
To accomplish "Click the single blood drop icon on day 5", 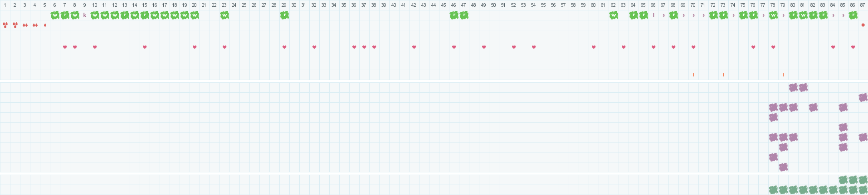I will pyautogui.click(x=45, y=25).
